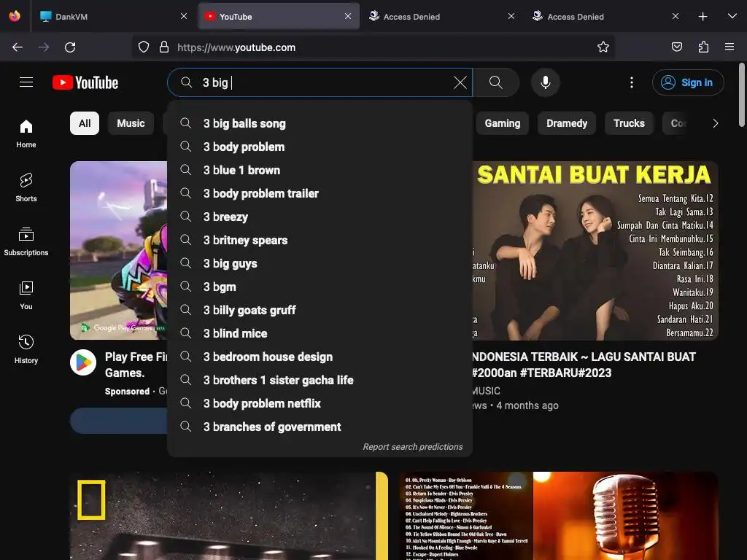
Task: Choose suggestion '3 britney spears'
Action: 320,240
